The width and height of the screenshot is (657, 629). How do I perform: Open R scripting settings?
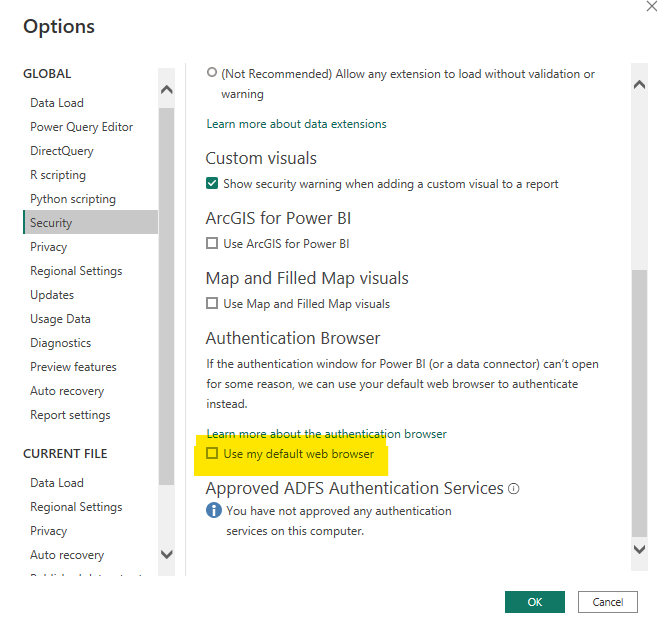pos(58,175)
